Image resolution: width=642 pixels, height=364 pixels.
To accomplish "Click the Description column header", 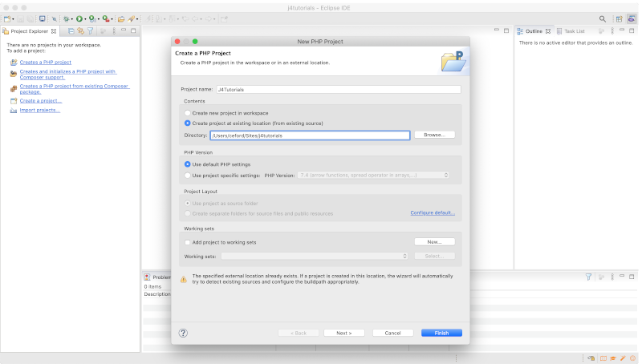I will coord(157,294).
